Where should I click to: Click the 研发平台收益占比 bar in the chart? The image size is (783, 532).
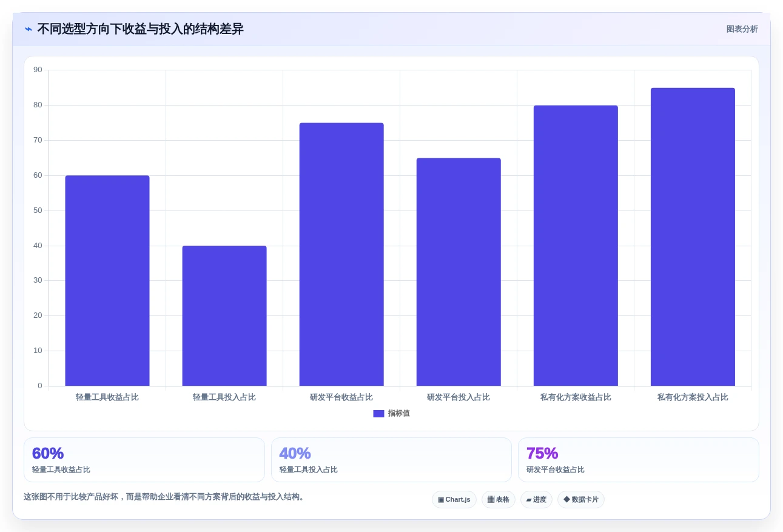[341, 254]
